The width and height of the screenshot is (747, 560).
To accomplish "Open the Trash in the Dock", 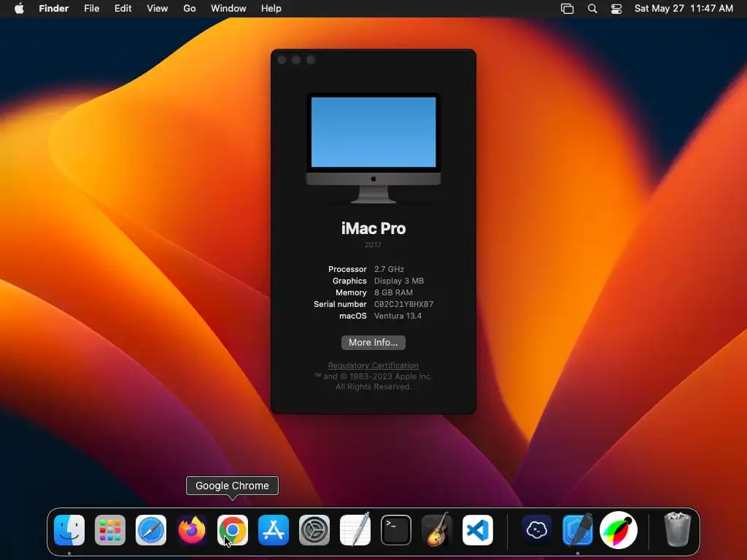I will pyautogui.click(x=677, y=529).
